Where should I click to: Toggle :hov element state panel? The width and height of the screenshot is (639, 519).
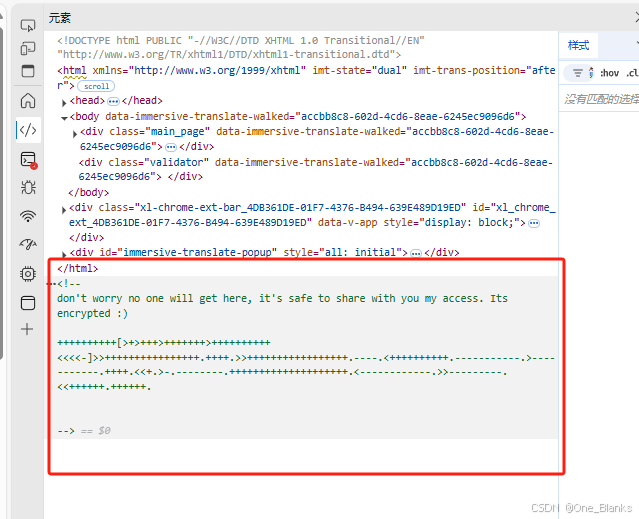pyautogui.click(x=609, y=73)
